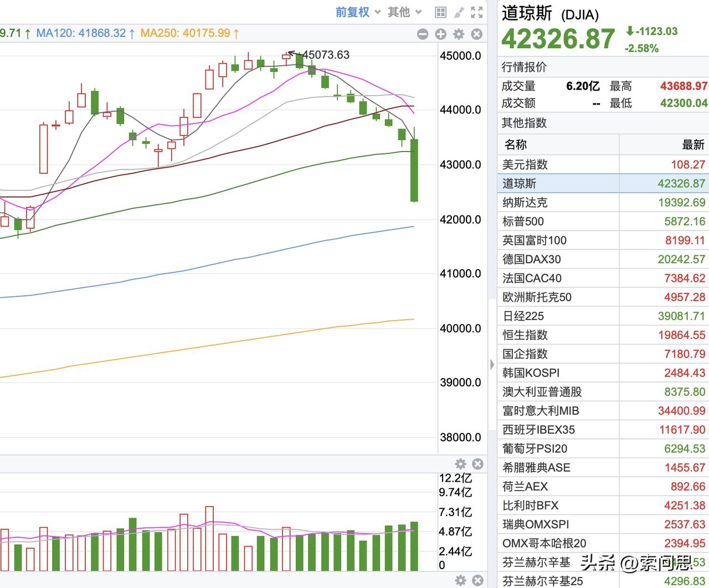
Task: Select 德国DAX30 index row
Action: click(x=603, y=259)
